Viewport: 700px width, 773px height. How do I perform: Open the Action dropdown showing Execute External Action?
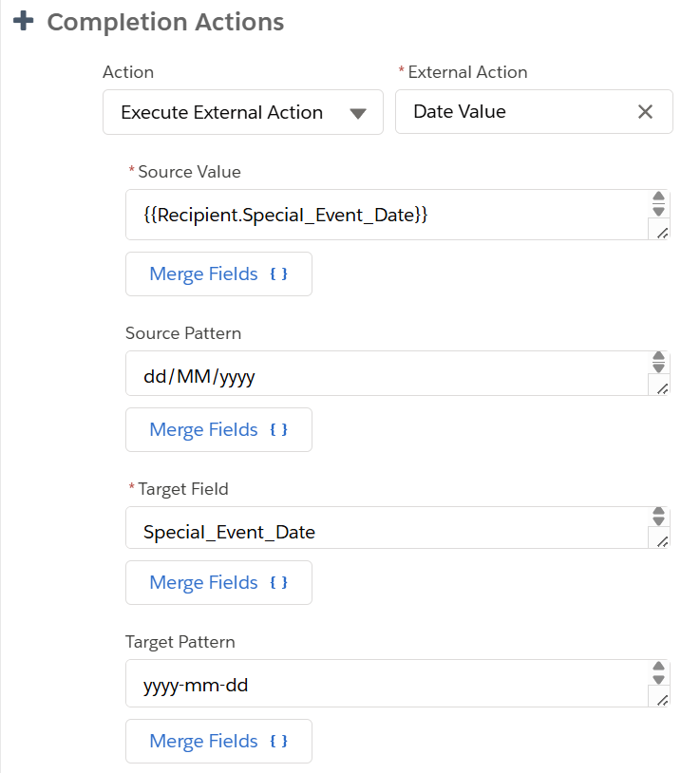point(243,112)
